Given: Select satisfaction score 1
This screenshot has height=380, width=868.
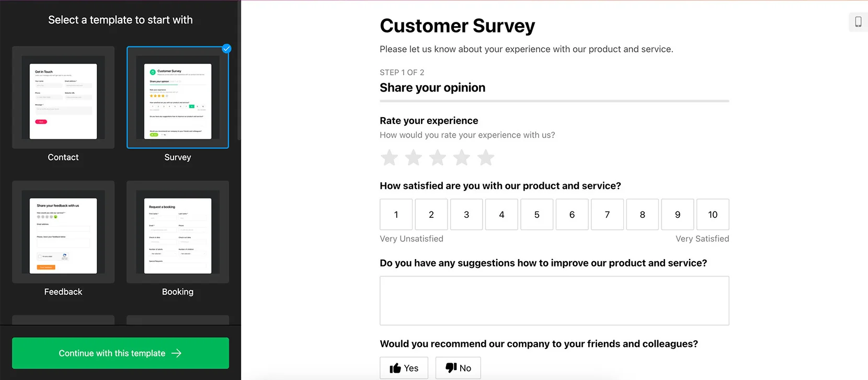Looking at the screenshot, I should click(x=396, y=215).
